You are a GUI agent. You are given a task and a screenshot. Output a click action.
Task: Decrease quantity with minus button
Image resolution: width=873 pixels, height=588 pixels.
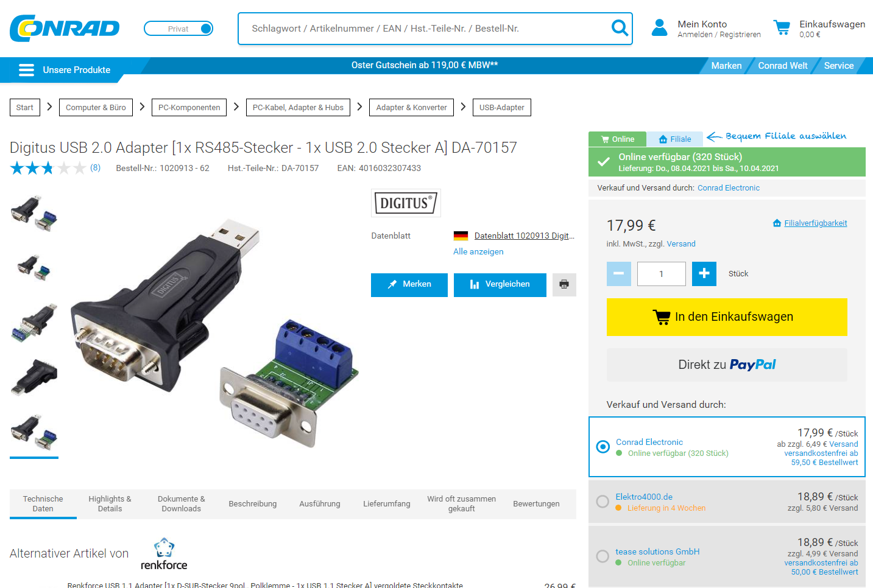pyautogui.click(x=619, y=274)
